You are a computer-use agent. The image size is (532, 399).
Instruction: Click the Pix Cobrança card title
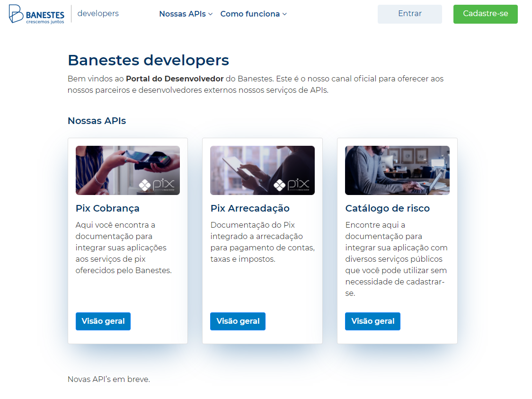(x=107, y=208)
